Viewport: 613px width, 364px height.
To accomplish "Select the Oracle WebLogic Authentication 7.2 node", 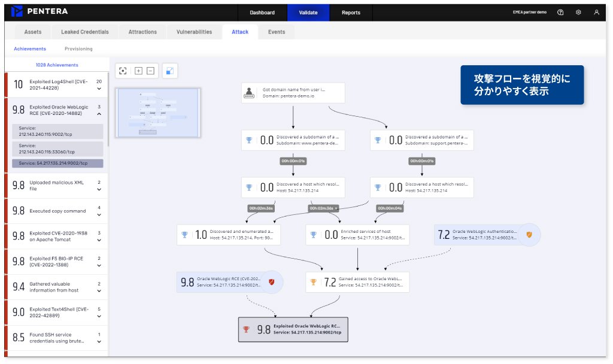I will coord(487,235).
